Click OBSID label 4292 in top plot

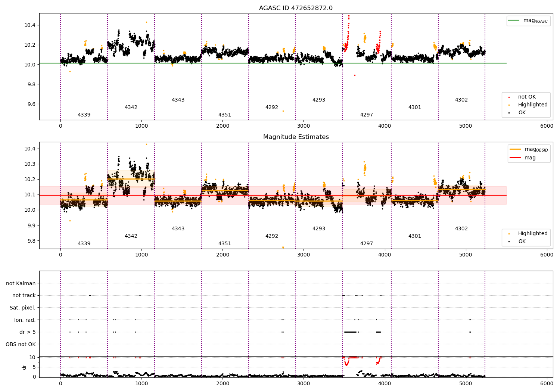(272, 108)
